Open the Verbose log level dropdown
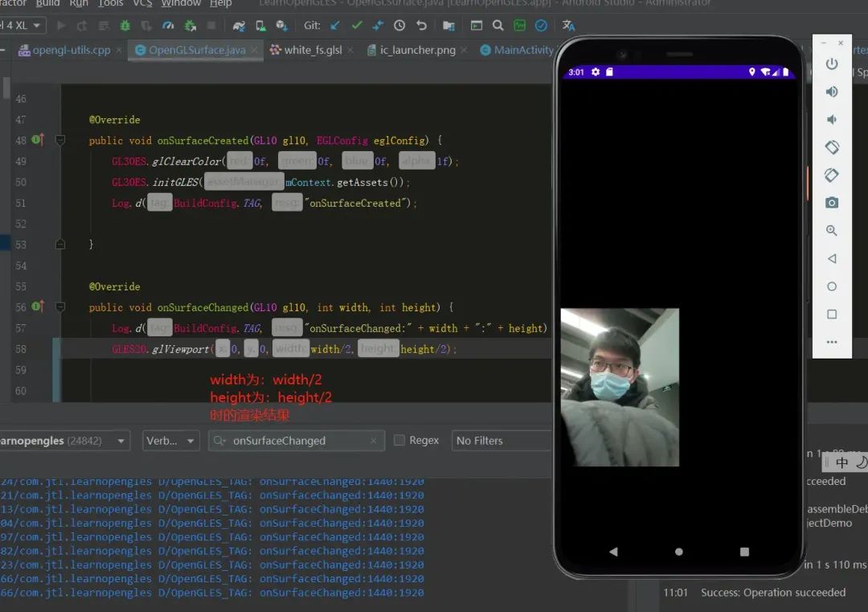Viewport: 868px width, 612px height. [x=170, y=441]
